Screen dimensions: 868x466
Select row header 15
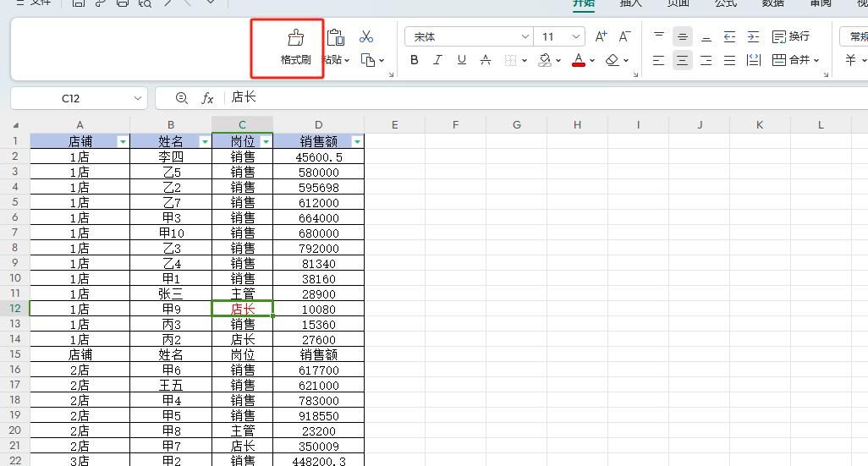coord(15,354)
